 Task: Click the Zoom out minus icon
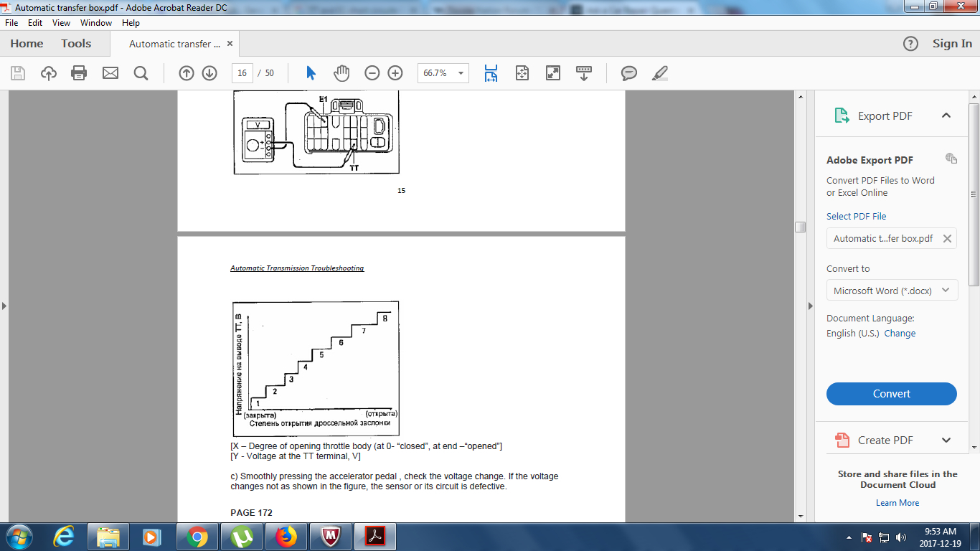pos(372,73)
